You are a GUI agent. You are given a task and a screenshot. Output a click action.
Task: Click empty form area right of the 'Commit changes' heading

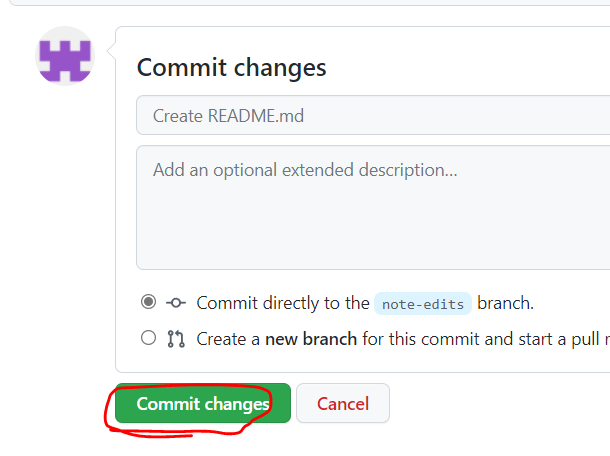467,68
